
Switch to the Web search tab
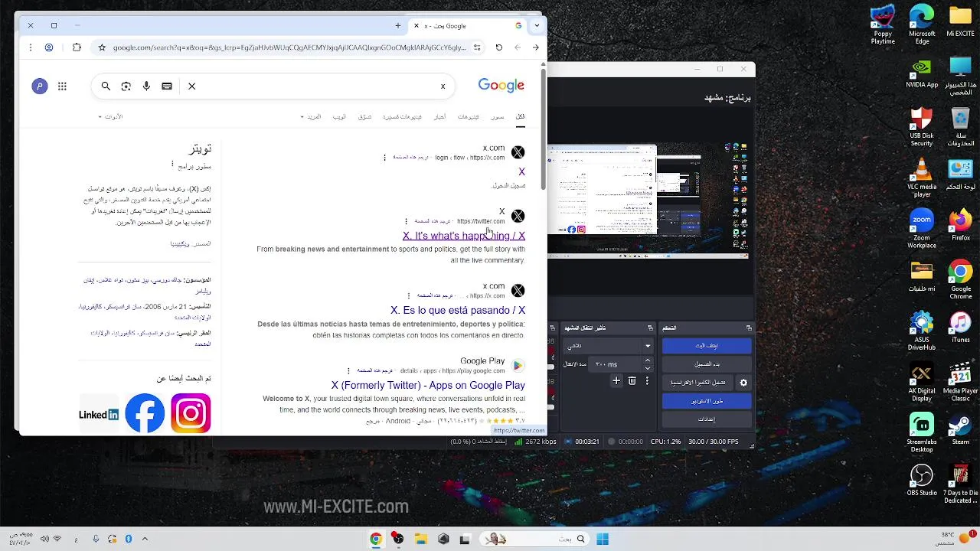[339, 117]
